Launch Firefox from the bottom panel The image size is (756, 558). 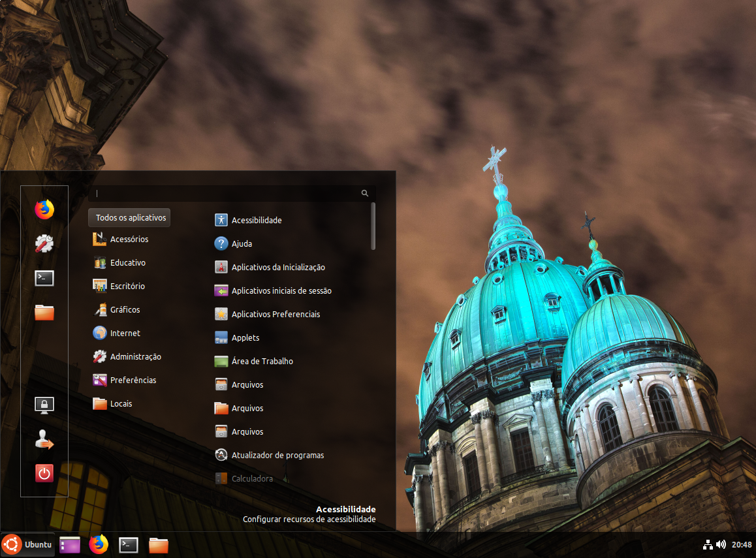[99, 544]
